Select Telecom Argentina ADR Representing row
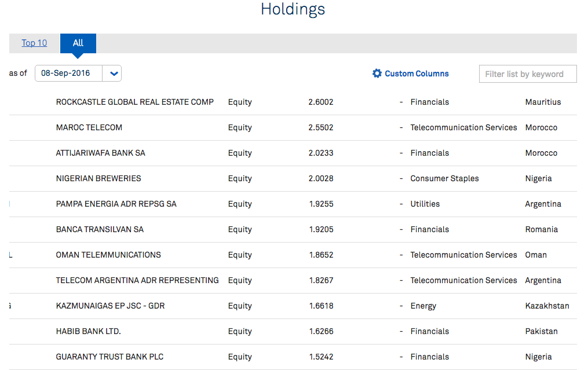 [x=137, y=280]
